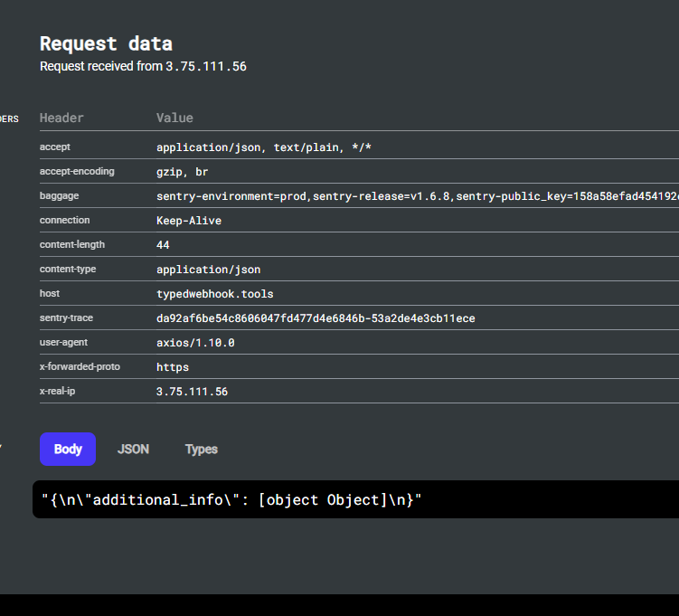This screenshot has width=679, height=616.
Task: Select the accept header row name
Action: point(55,147)
